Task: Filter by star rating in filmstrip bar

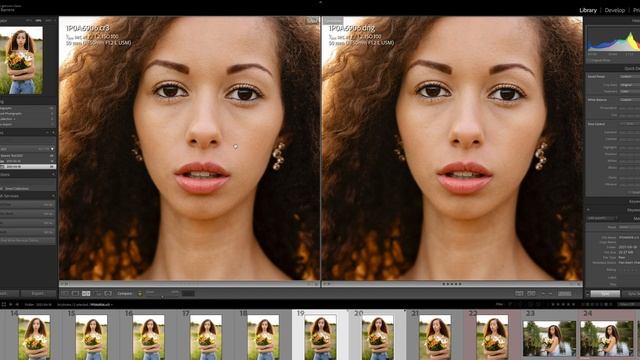Action: tap(563, 304)
